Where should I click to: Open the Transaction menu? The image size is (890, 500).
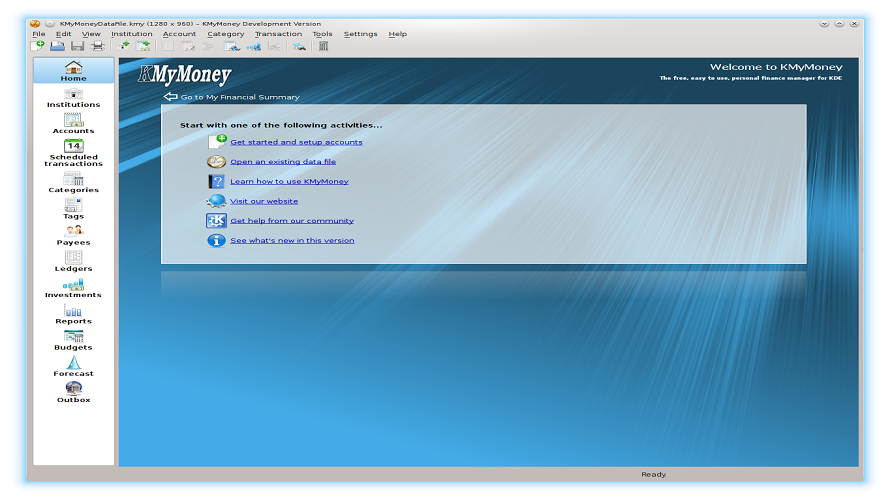click(x=278, y=34)
